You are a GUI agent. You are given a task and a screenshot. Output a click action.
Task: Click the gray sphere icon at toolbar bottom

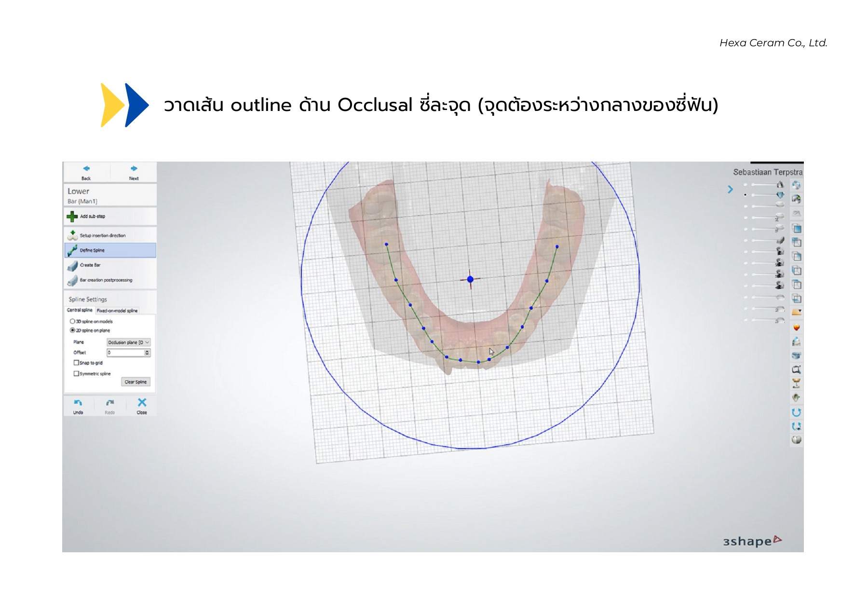point(797,440)
